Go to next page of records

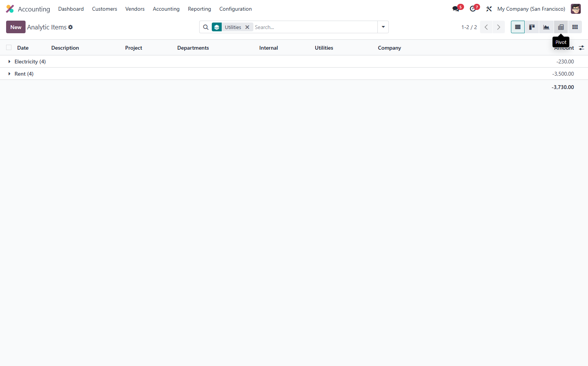(x=499, y=27)
